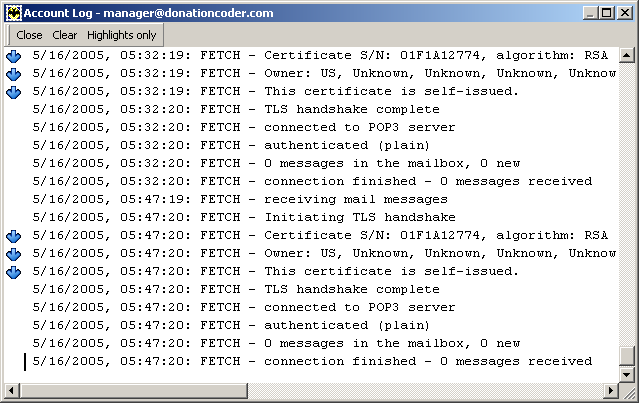Click the Close toolbar button
Viewport: 639px width, 403px height.
[29, 35]
